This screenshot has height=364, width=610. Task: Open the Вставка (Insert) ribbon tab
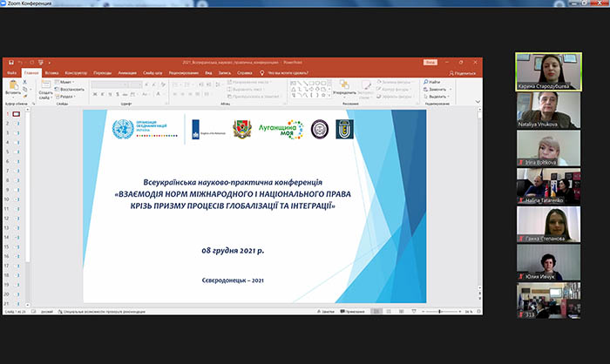coord(51,73)
